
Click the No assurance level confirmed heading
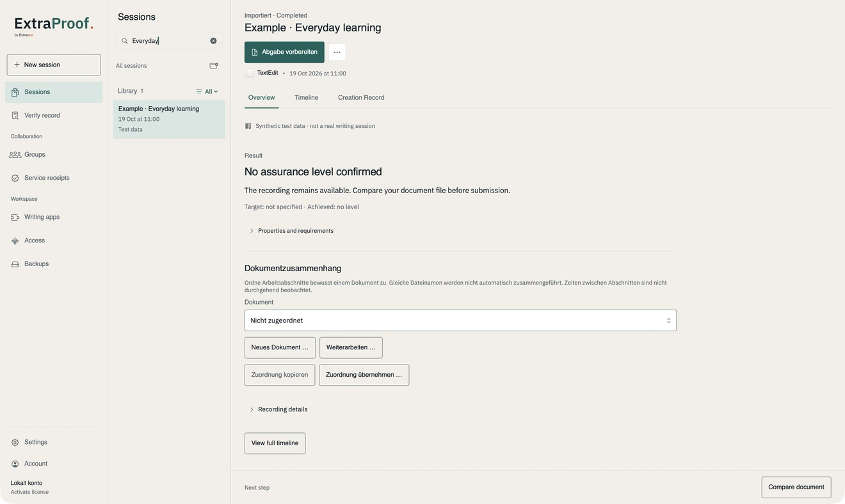pyautogui.click(x=313, y=171)
